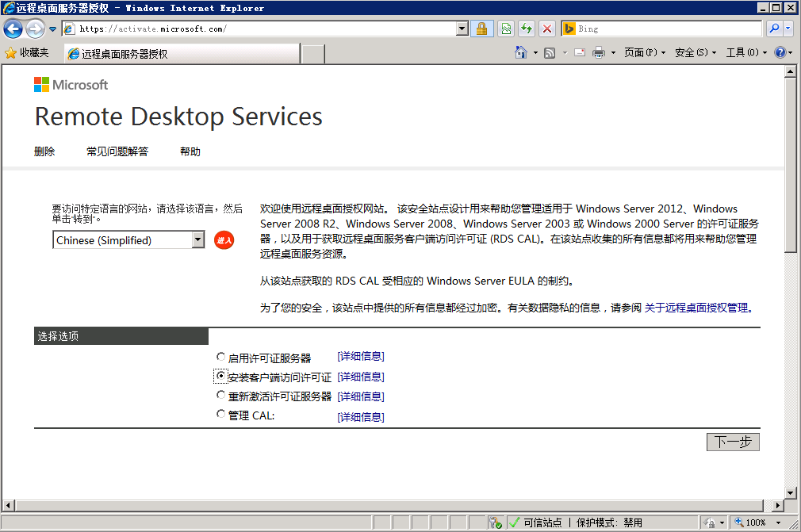Select the 远程桌面服务器授权 tab
801x532 pixels.
(x=182, y=54)
